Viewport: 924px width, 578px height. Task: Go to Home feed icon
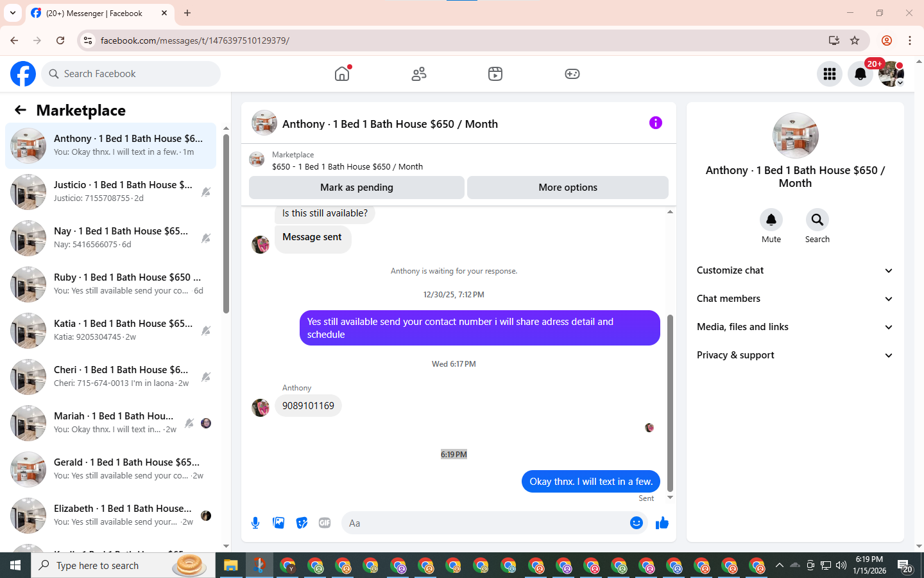[342, 74]
